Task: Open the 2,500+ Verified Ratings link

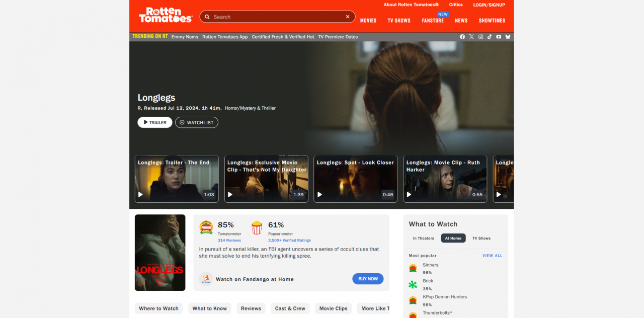Action: [x=289, y=241]
